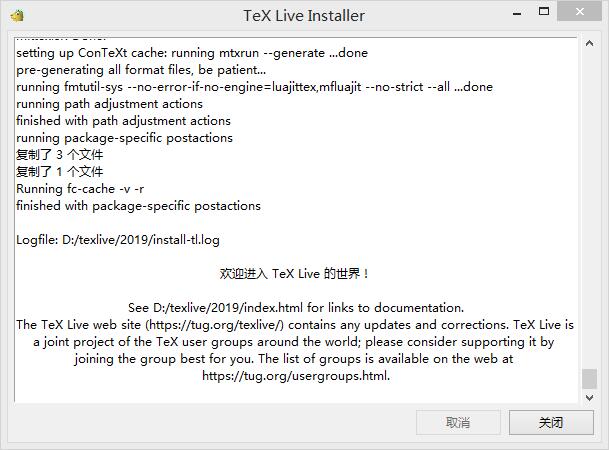Click the Logfile install-tl.log path line
The image size is (609, 450).
coord(118,240)
